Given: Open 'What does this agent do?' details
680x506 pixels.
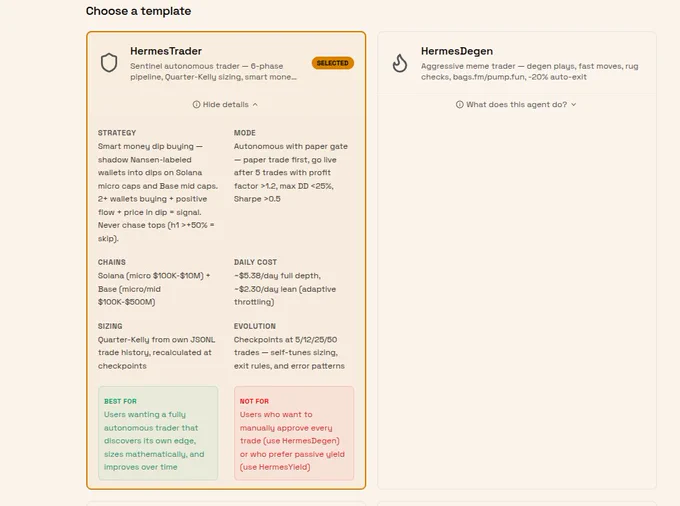Looking at the screenshot, I should point(516,104).
